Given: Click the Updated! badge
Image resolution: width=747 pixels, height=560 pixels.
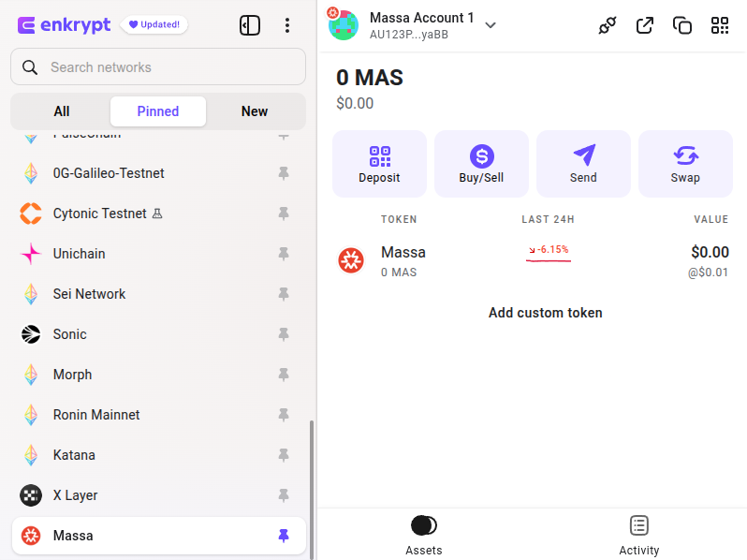Looking at the screenshot, I should 154,24.
